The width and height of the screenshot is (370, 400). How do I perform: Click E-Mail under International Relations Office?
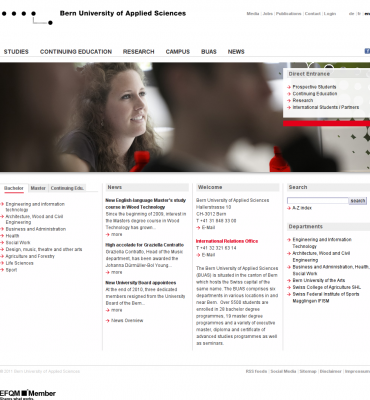tap(208, 255)
